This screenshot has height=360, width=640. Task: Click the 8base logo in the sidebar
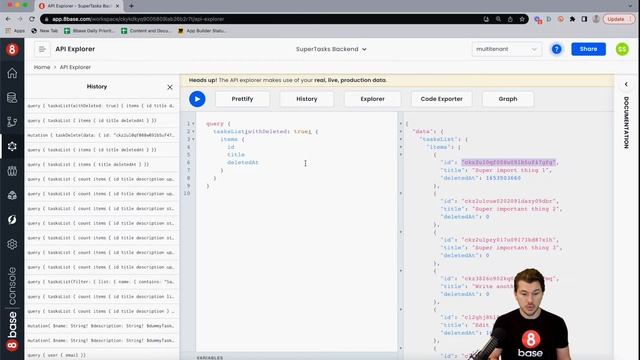(12, 49)
